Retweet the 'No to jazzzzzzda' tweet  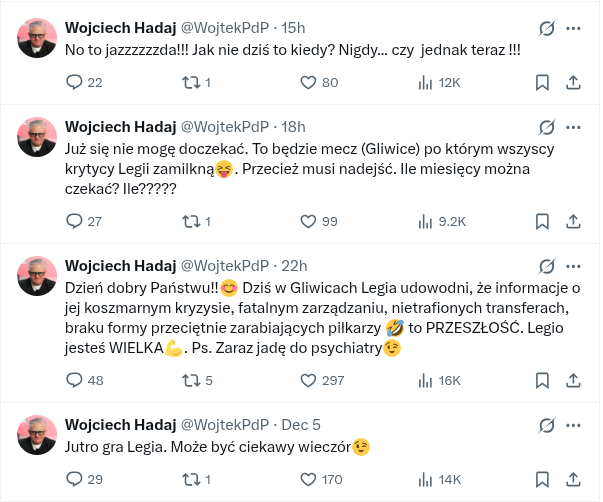coord(190,82)
